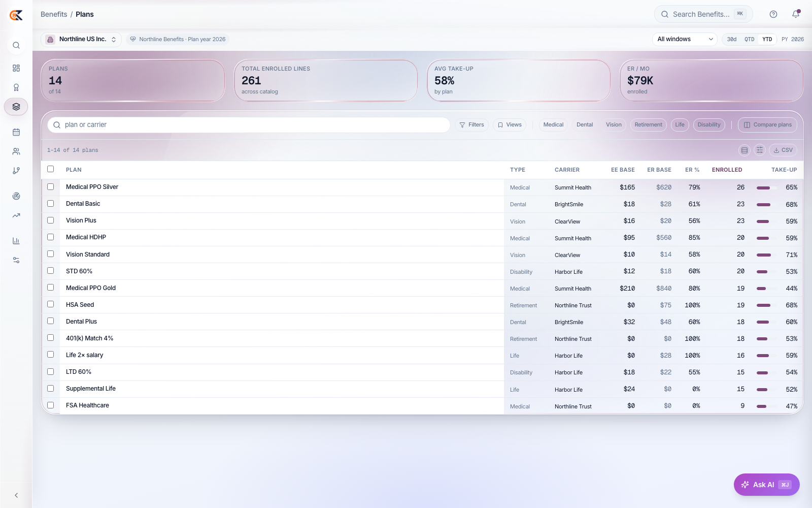Open the bar chart icon in sidebar
Viewport: 812px width, 508px height.
pos(16,241)
